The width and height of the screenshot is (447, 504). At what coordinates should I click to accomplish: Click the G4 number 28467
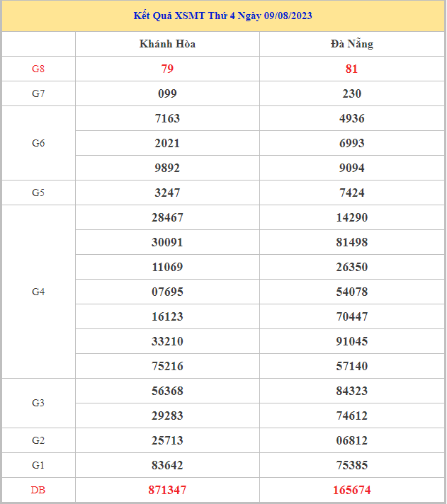[x=167, y=217]
